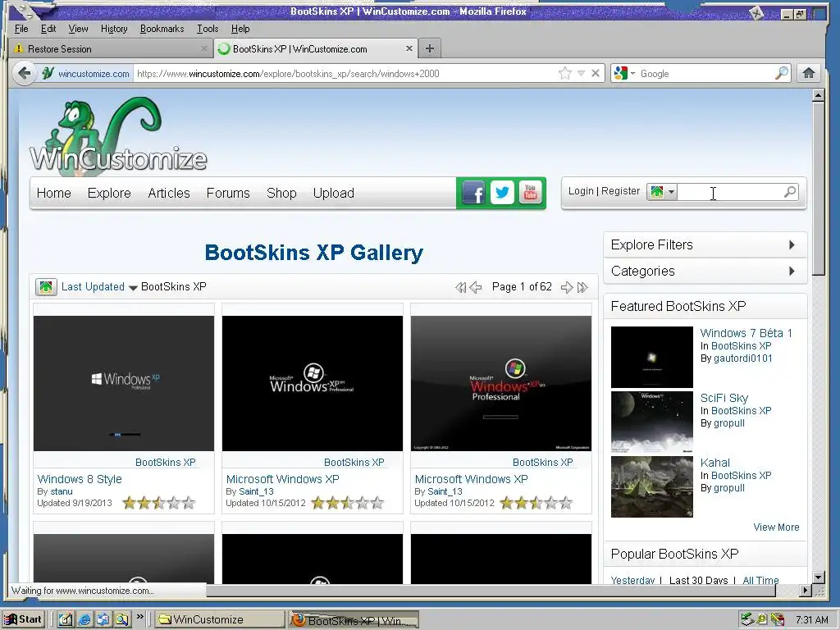Viewport: 840px width, 630px height.
Task: Open the File menu
Action: [21, 29]
